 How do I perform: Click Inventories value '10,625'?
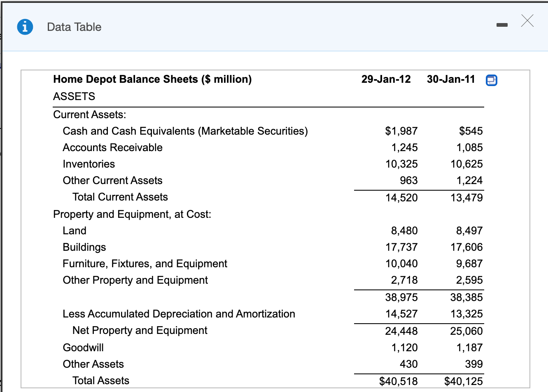point(466,164)
